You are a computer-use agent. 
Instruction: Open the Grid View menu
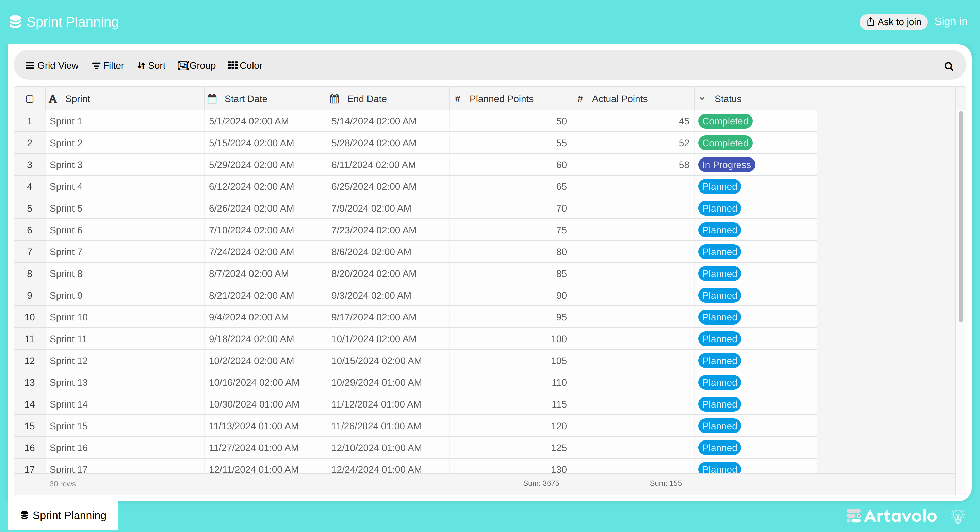point(52,65)
